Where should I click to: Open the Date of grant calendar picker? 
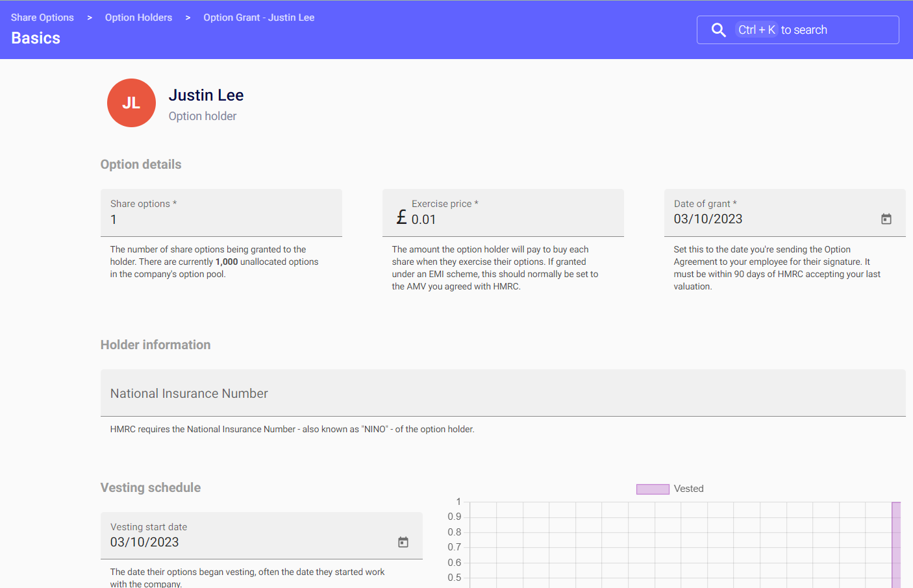click(x=886, y=219)
